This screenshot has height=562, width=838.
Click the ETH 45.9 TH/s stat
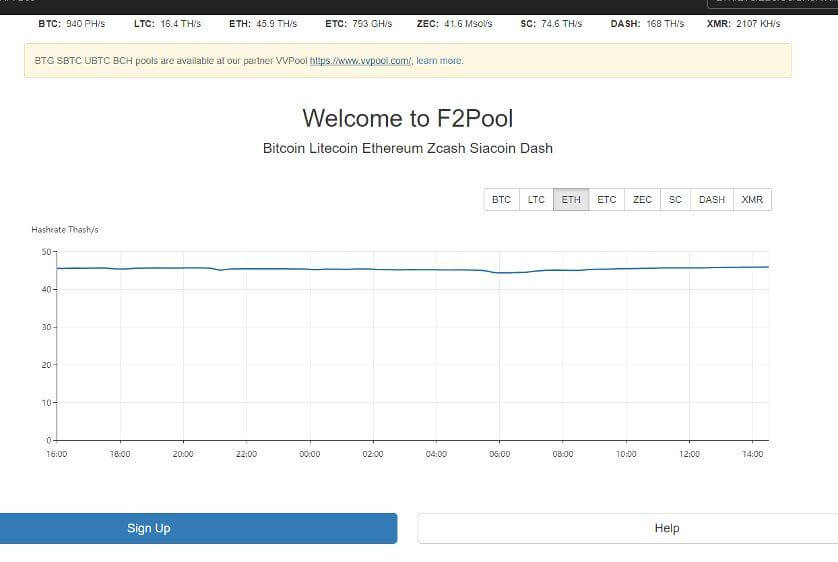click(x=263, y=24)
